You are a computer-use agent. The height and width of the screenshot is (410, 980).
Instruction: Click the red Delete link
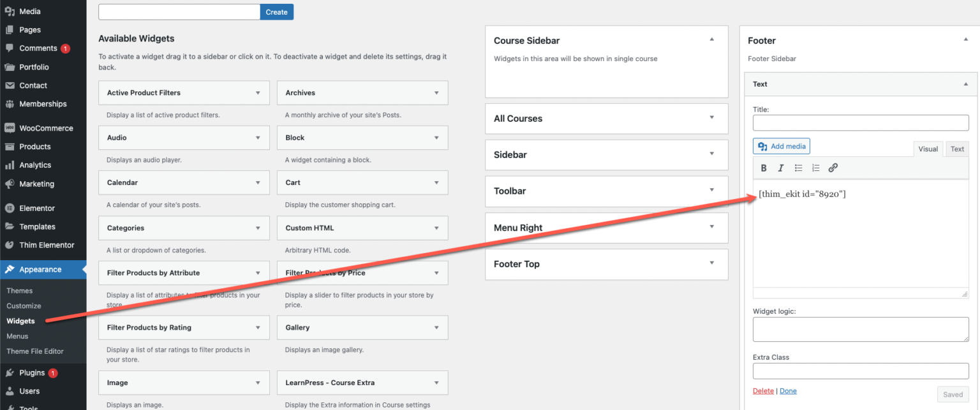pyautogui.click(x=763, y=390)
